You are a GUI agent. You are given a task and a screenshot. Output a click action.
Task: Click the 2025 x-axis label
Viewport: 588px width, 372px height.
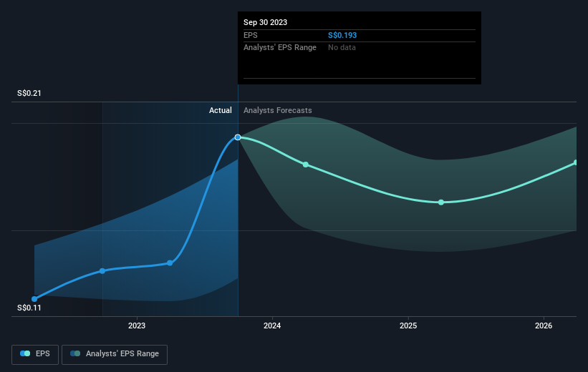[408, 325]
